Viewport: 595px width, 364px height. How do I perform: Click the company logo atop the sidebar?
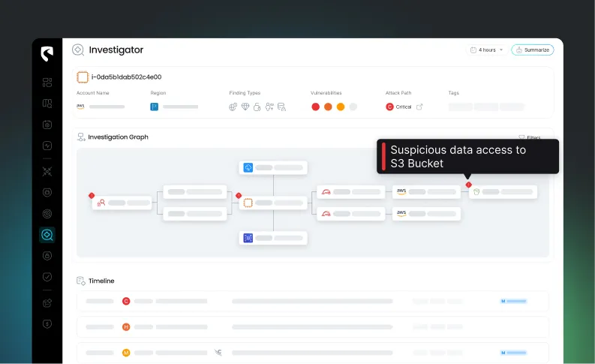47,53
